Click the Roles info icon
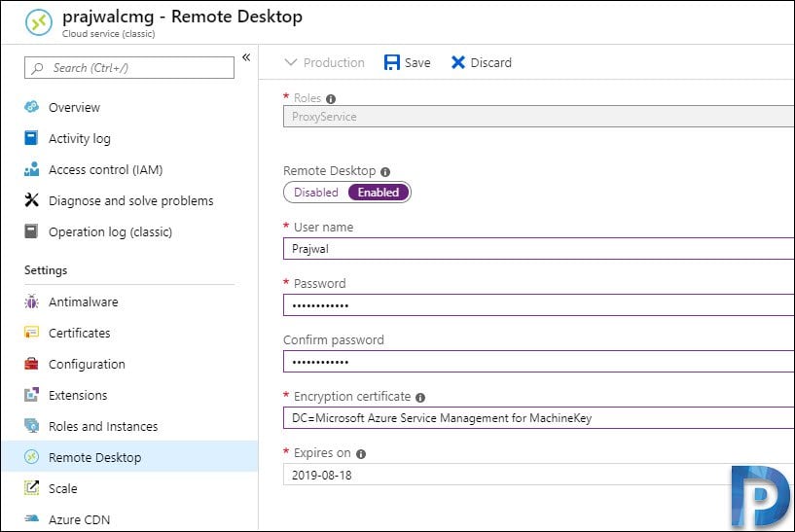The width and height of the screenshot is (795, 532). [331, 99]
